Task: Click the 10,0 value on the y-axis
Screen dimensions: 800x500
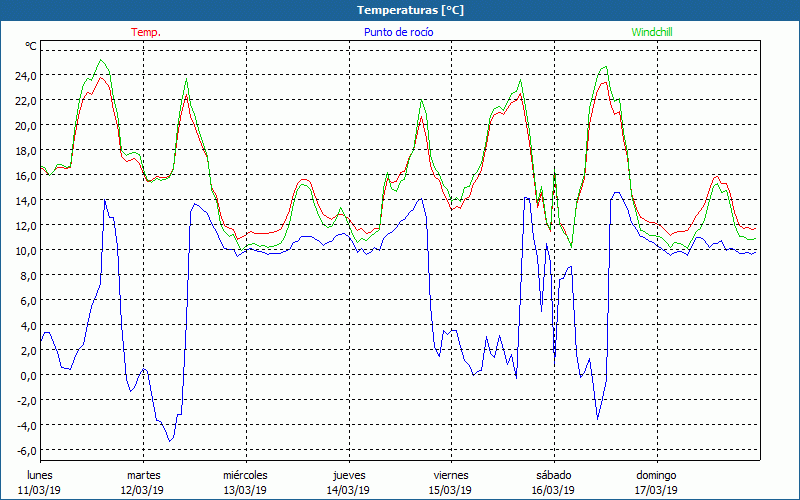Action: [x=25, y=250]
